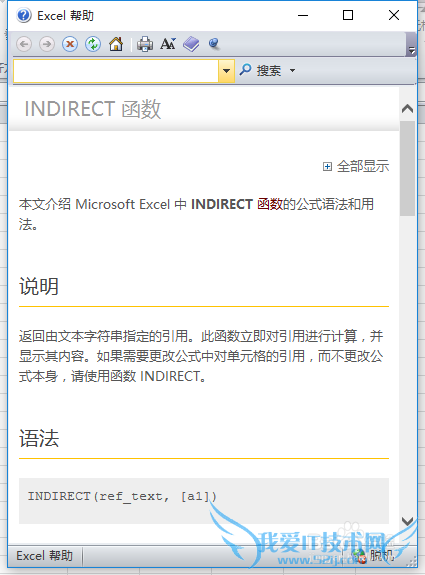The image size is (425, 575).
Task: Close the Excel 帮助 window
Action: click(x=394, y=15)
